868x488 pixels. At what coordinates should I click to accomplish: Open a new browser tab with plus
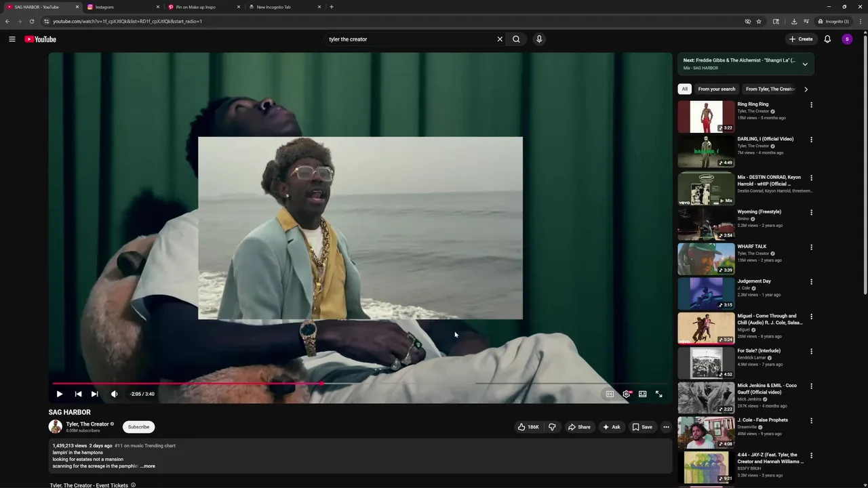coord(332,7)
